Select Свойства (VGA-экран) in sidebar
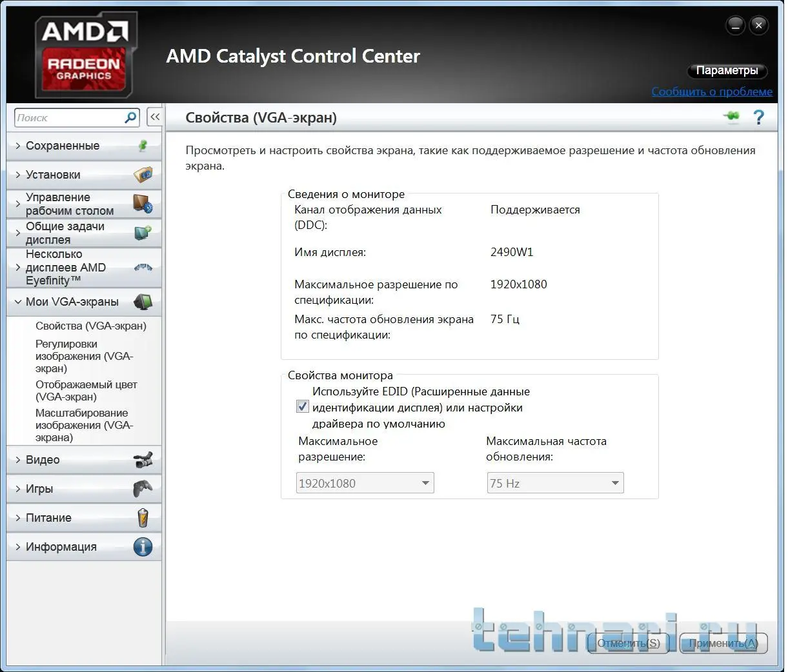The width and height of the screenshot is (788, 672). click(x=91, y=326)
